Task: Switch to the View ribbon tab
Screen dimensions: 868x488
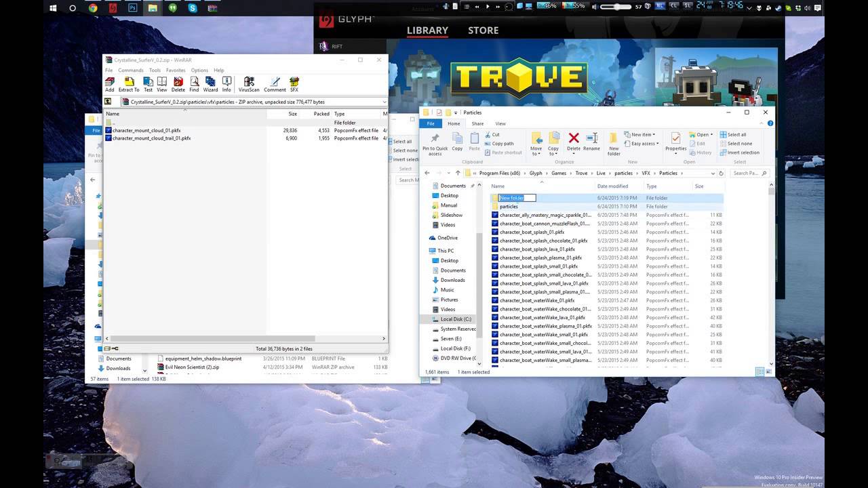Action: pyautogui.click(x=500, y=123)
